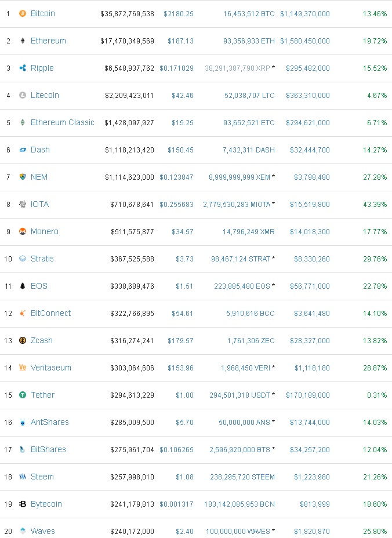Click the Zcash coin icon
The image size is (392, 538).
(x=23, y=340)
